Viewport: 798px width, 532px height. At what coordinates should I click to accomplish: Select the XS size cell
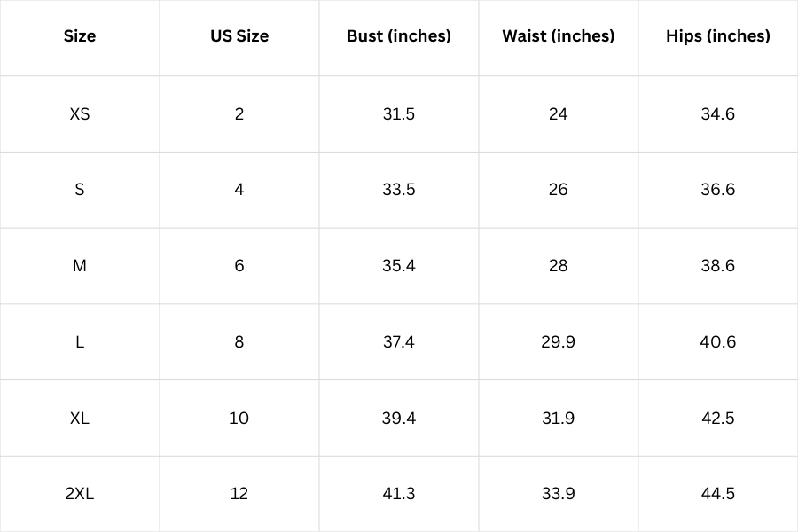(x=80, y=114)
